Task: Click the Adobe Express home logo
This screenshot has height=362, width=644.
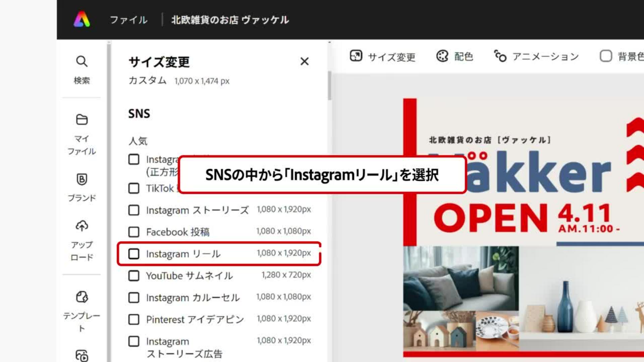Action: tap(82, 19)
